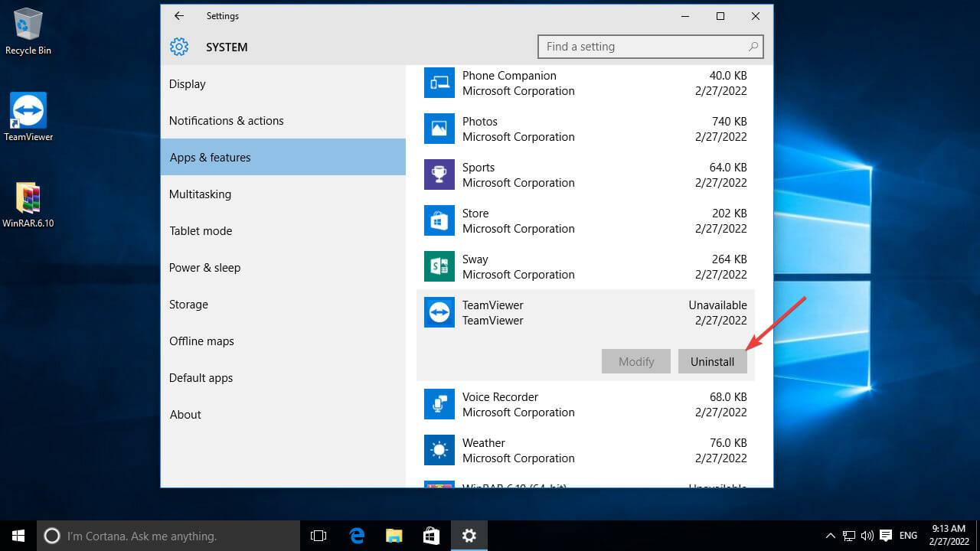Select the Phone Companion app icon
This screenshot has height=551, width=980.
point(439,83)
